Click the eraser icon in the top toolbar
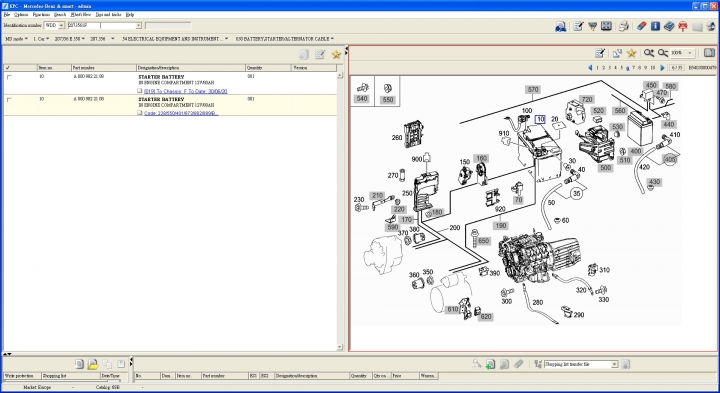The image size is (720, 393). 641,26
